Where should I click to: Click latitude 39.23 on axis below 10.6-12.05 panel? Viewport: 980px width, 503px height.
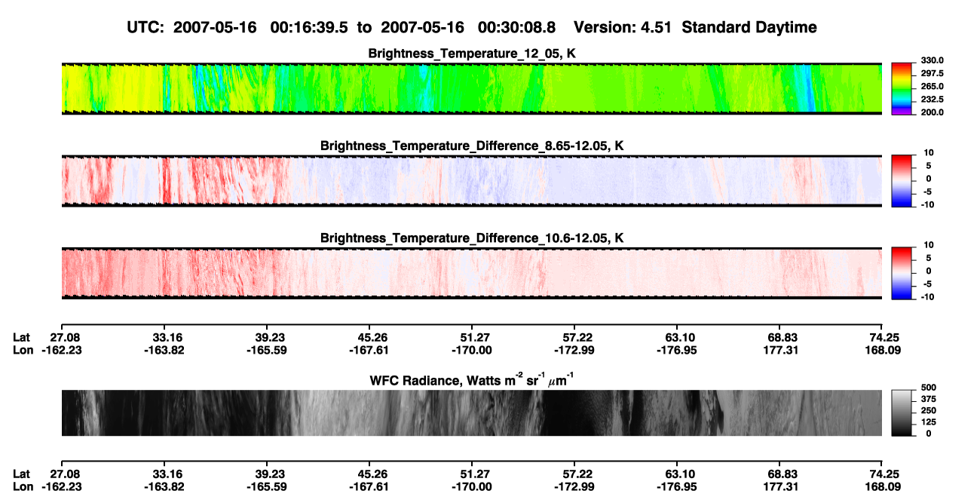coord(270,337)
